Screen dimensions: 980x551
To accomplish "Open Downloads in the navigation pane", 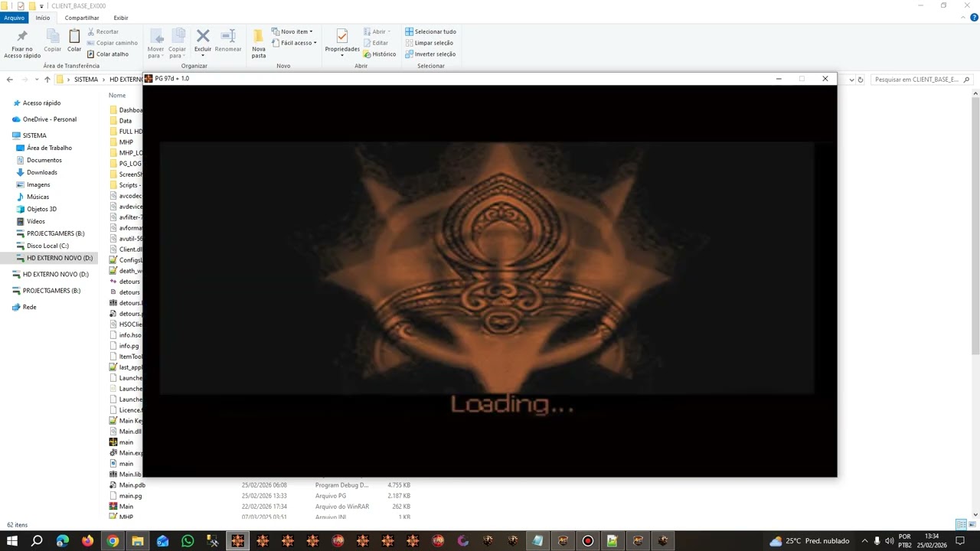I will point(42,172).
